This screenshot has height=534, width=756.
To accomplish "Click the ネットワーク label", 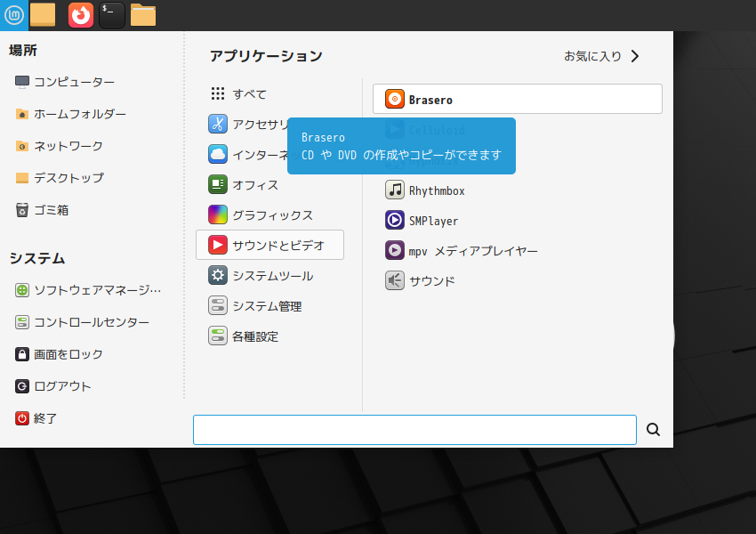I will click(x=68, y=146).
